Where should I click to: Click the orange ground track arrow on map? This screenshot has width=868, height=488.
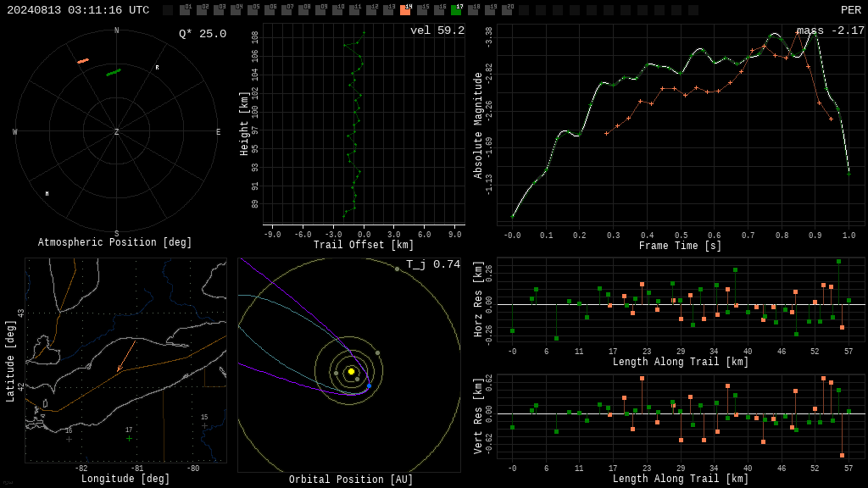[127, 357]
